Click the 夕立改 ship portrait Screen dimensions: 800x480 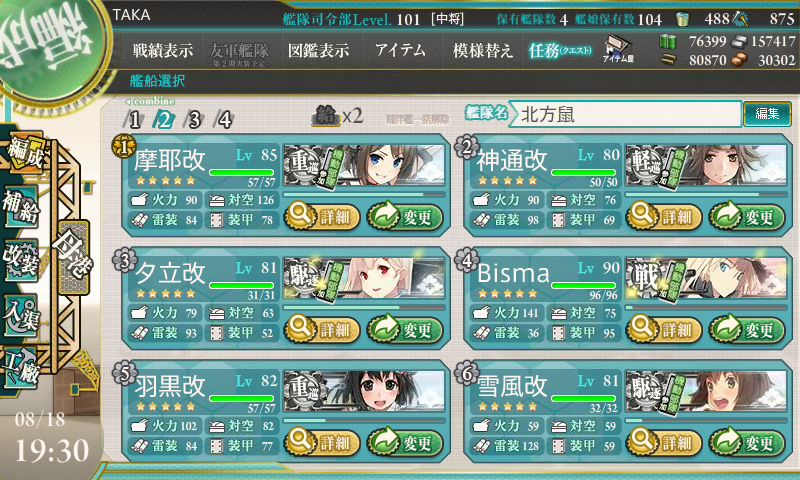364,278
